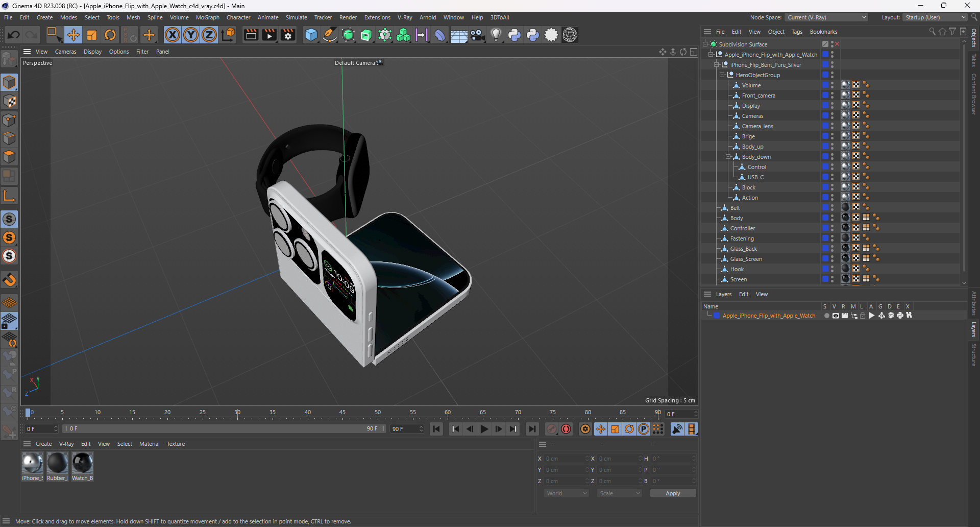Open the Simulate menu
Viewport: 980px width, 527px height.
296,17
